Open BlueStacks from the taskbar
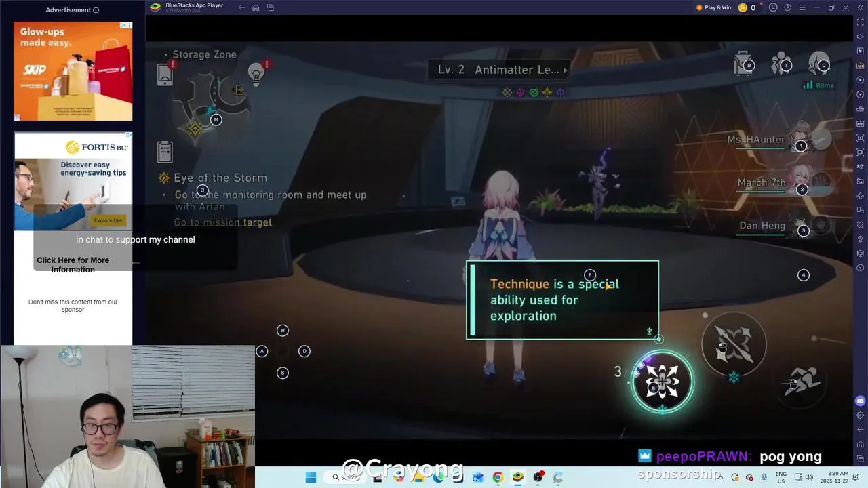 pos(518,477)
